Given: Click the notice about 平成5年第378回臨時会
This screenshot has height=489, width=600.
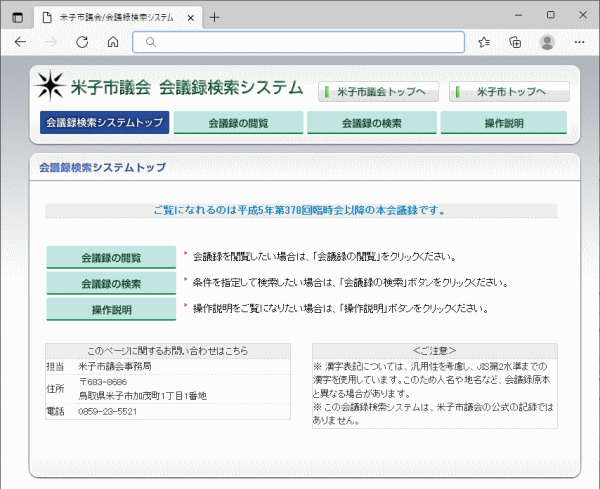Looking at the screenshot, I should [x=300, y=210].
